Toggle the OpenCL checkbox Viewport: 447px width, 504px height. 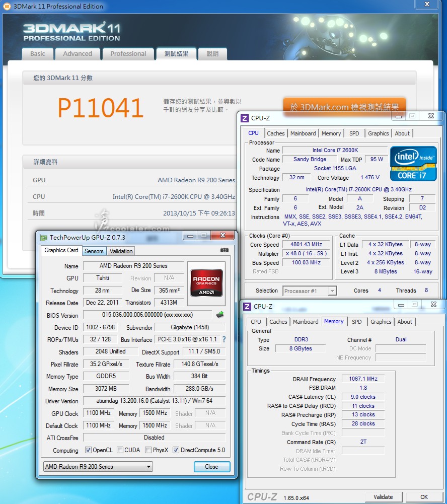click(x=88, y=450)
